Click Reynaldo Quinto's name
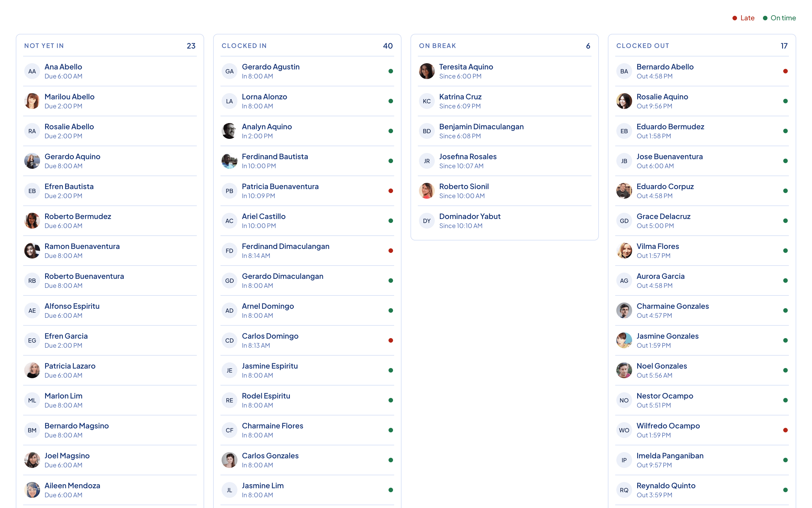Screen dimensions: 812x508 pyautogui.click(x=666, y=485)
